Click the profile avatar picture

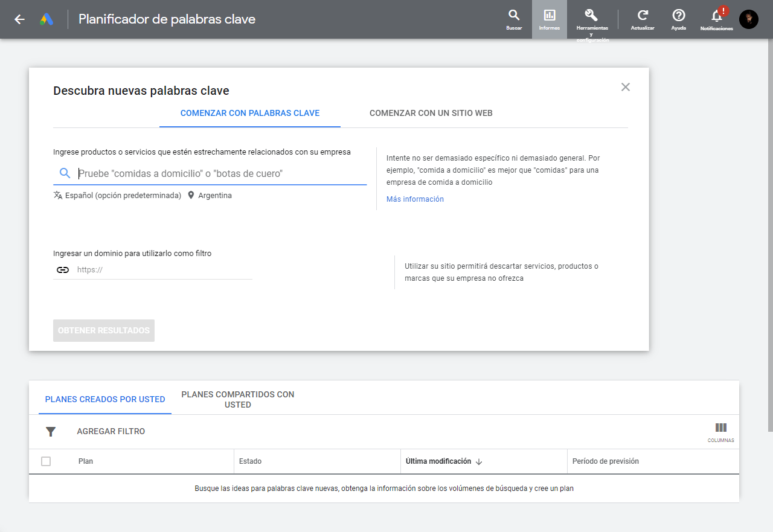click(749, 19)
